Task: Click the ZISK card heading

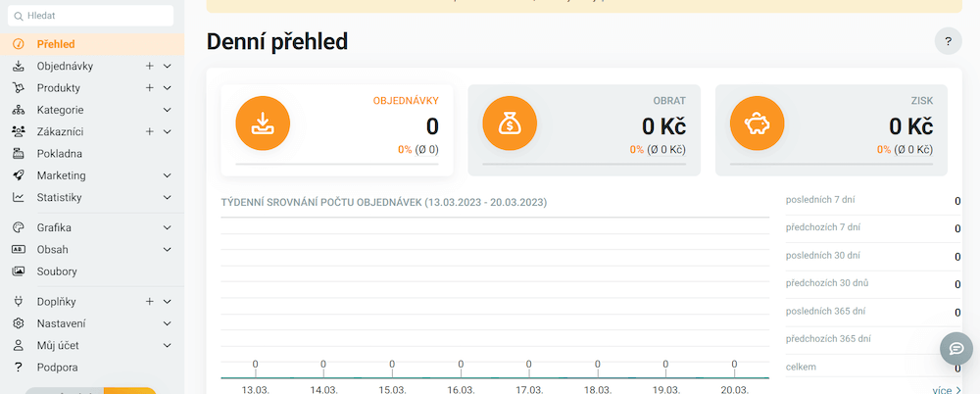Action: pos(922,101)
